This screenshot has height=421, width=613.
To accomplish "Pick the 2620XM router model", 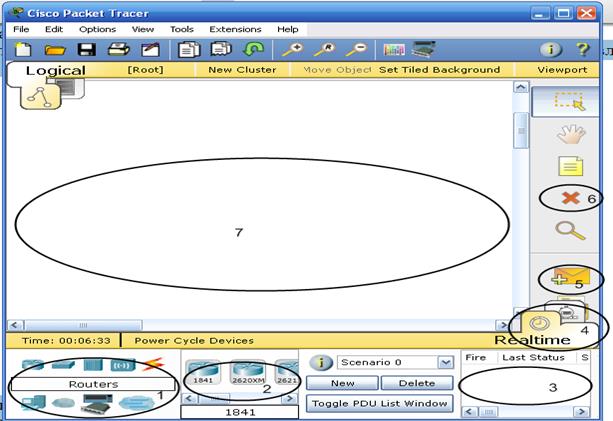I will click(248, 372).
